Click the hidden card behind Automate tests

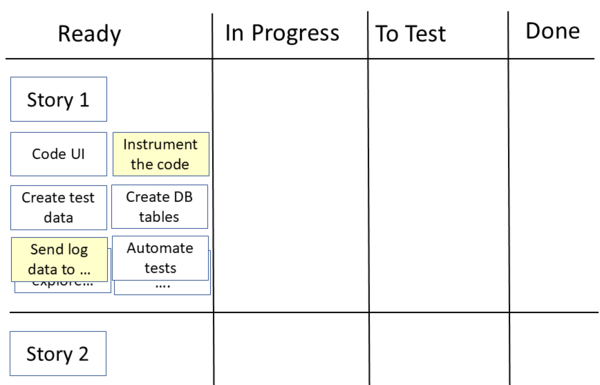coord(163,288)
